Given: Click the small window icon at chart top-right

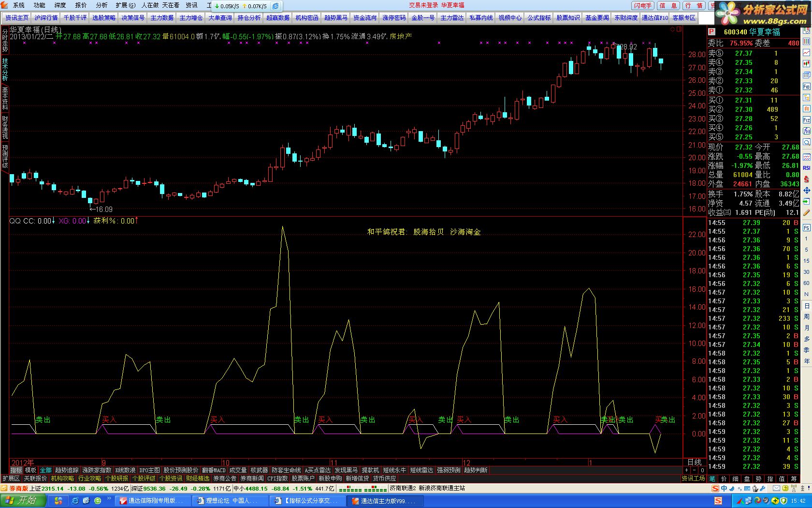Looking at the screenshot, I should [x=679, y=29].
